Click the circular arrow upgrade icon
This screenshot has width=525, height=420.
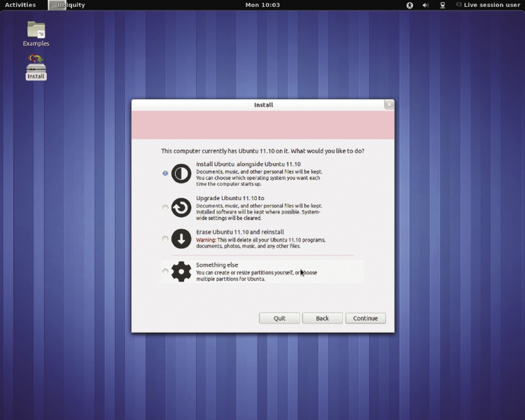(x=181, y=208)
